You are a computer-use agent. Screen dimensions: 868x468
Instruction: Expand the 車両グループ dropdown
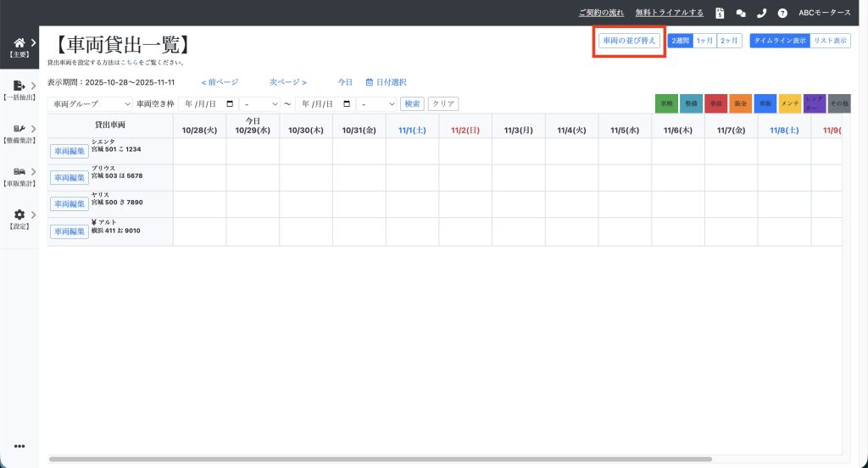(91, 104)
